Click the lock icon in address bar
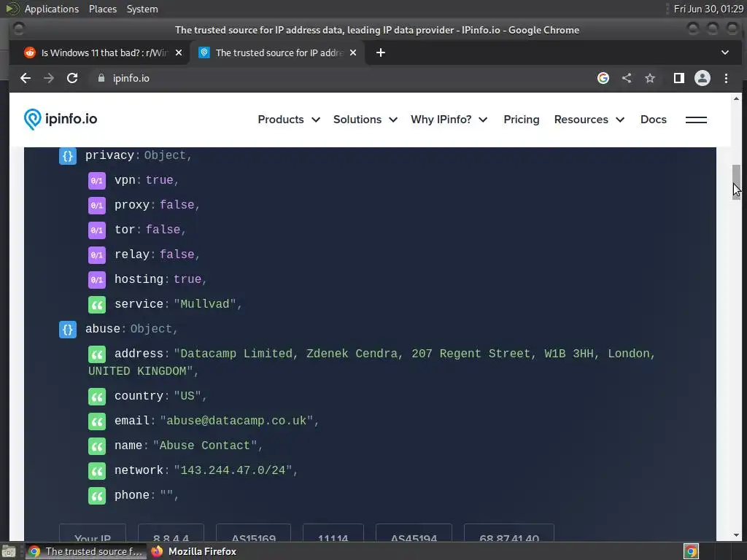Image resolution: width=747 pixels, height=560 pixels. (x=101, y=78)
